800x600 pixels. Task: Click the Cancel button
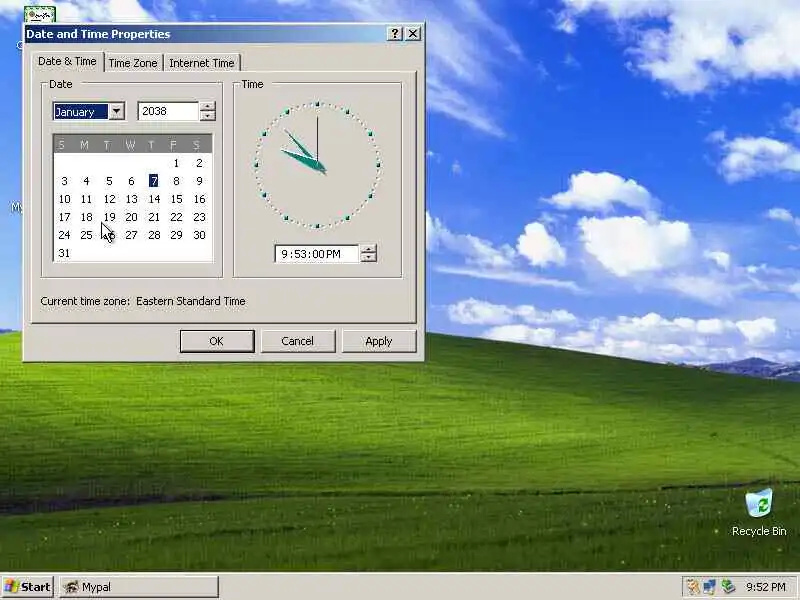tap(297, 341)
